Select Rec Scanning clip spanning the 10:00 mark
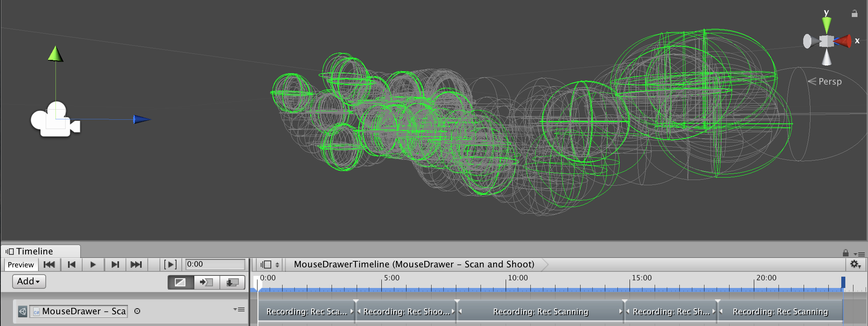Screen dimensions: 868x326 541,312
